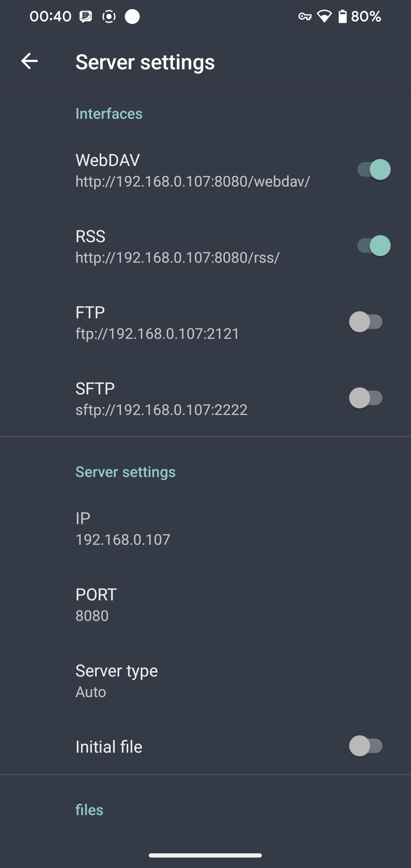This screenshot has height=868, width=411.
Task: Tap the VPN key status icon
Action: click(x=304, y=16)
